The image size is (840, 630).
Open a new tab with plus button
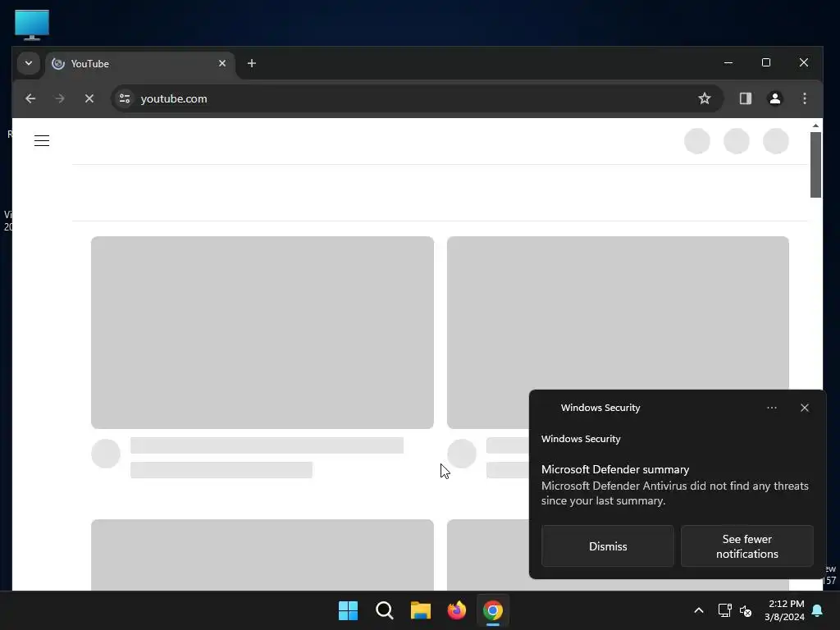point(251,63)
